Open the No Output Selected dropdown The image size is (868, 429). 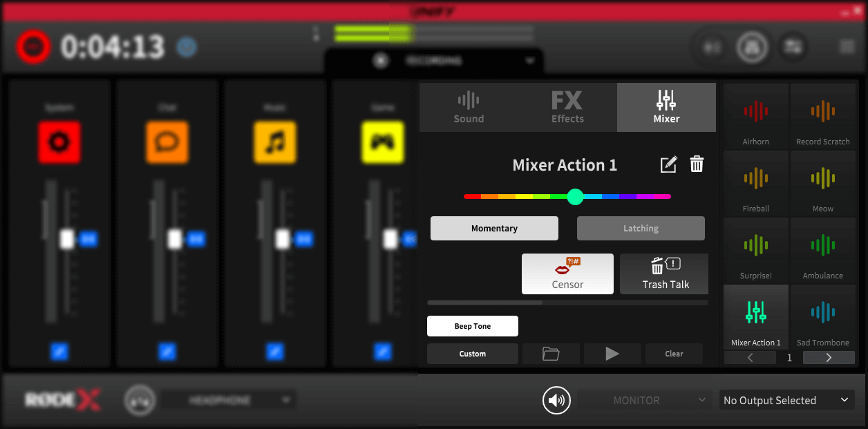[786, 400]
